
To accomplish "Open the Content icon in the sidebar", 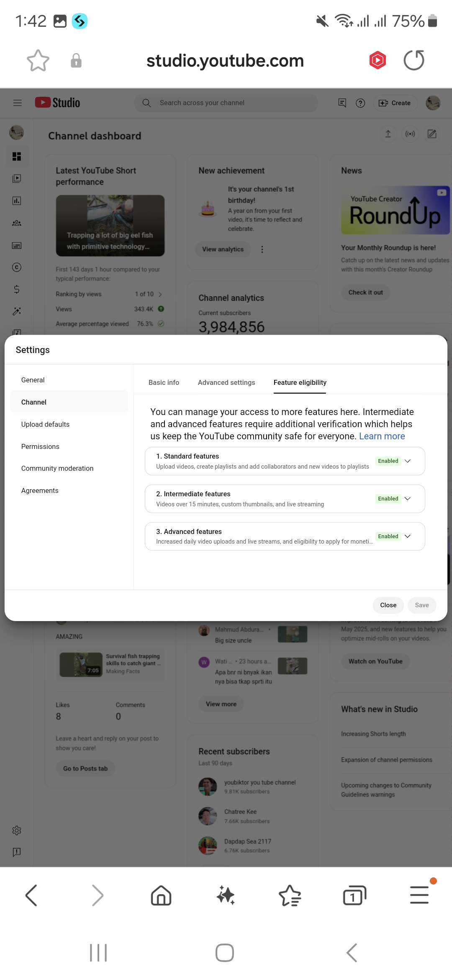I will (17, 178).
